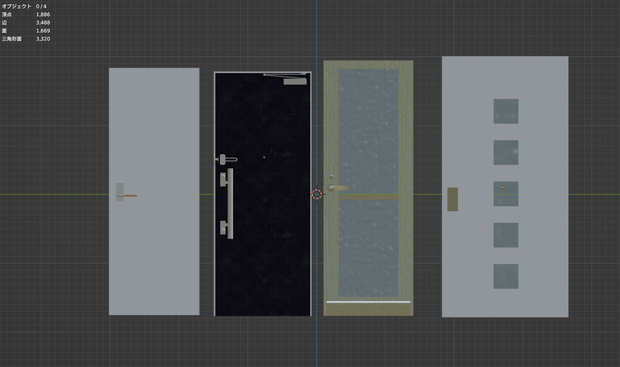Click the bottom square window on the right door

click(x=506, y=276)
